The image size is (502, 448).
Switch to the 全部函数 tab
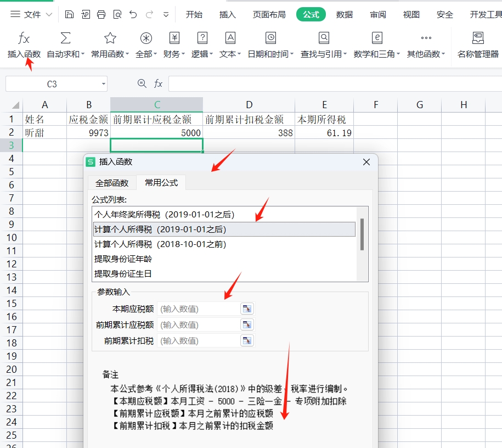point(111,183)
